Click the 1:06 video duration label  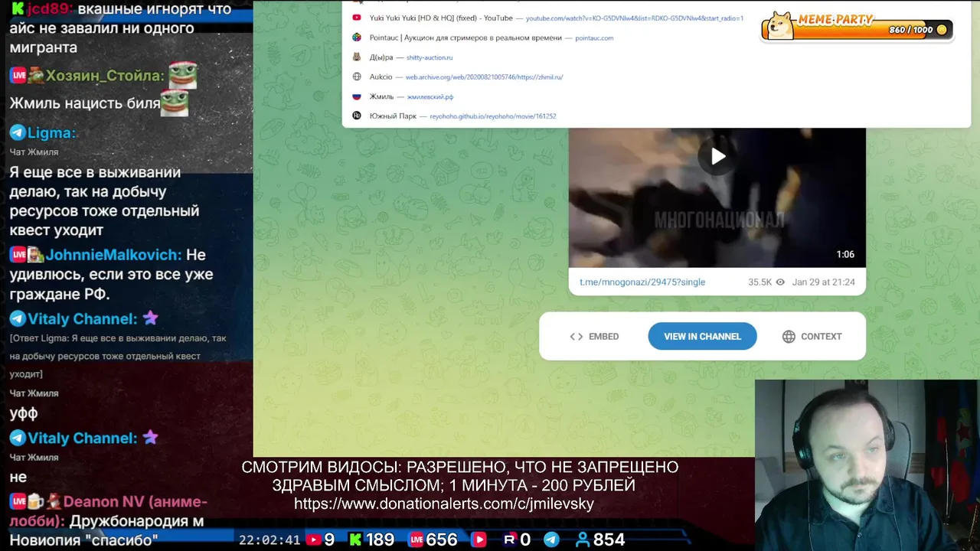(x=845, y=254)
